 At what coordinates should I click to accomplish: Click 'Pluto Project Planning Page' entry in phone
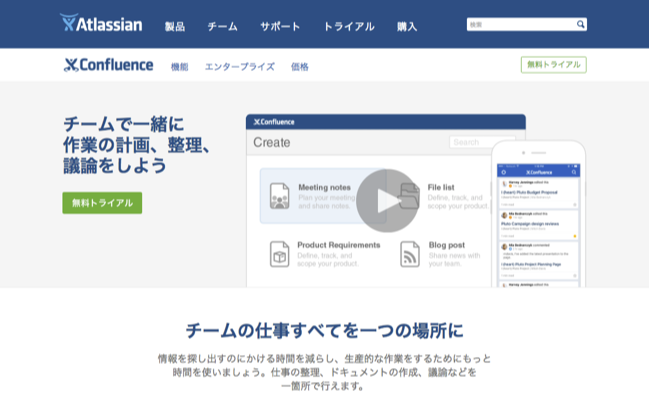tap(531, 264)
